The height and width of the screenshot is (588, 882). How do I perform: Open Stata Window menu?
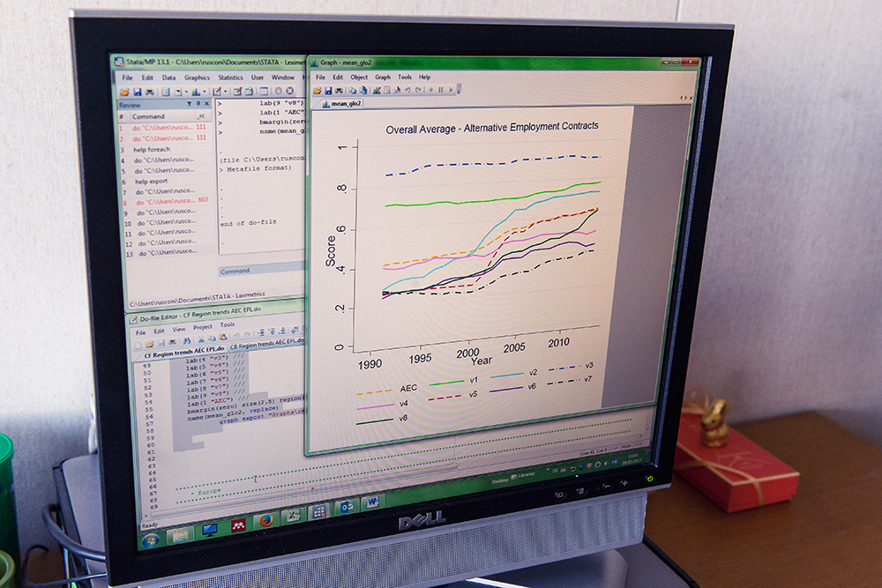[x=283, y=77]
